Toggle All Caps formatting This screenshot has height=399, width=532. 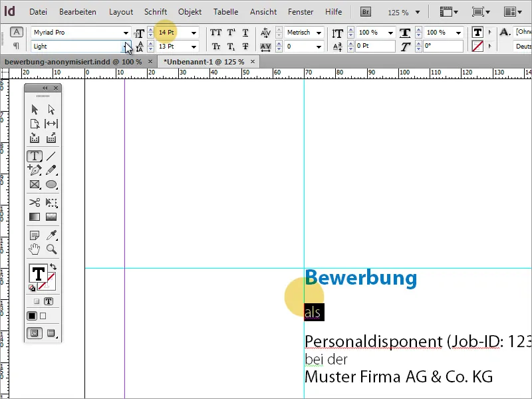(214, 32)
